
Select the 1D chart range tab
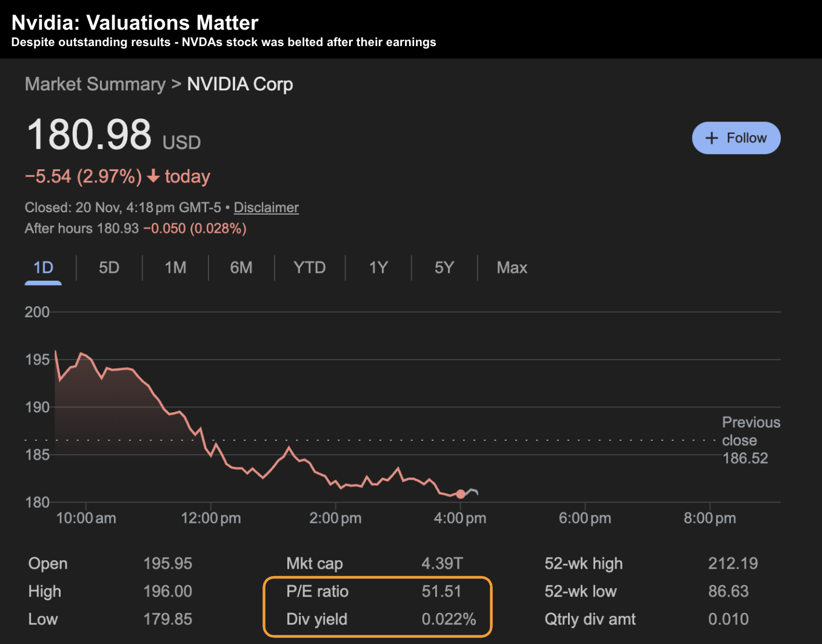tap(43, 267)
